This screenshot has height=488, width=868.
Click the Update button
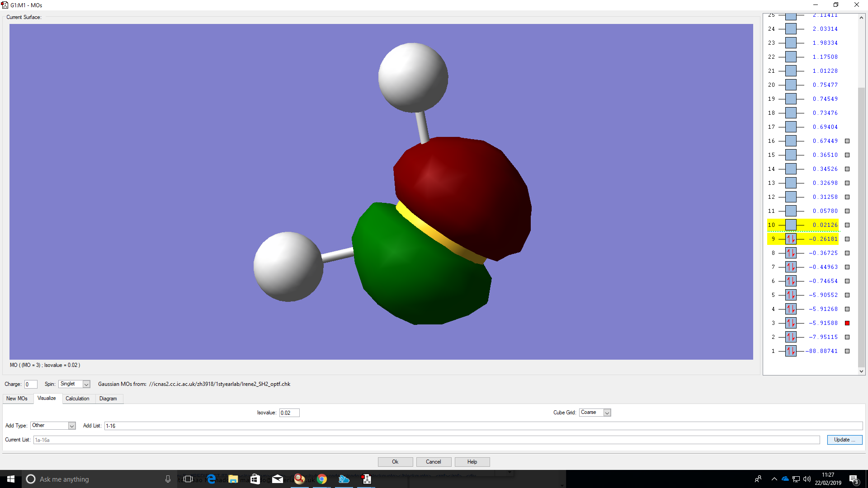click(x=844, y=440)
